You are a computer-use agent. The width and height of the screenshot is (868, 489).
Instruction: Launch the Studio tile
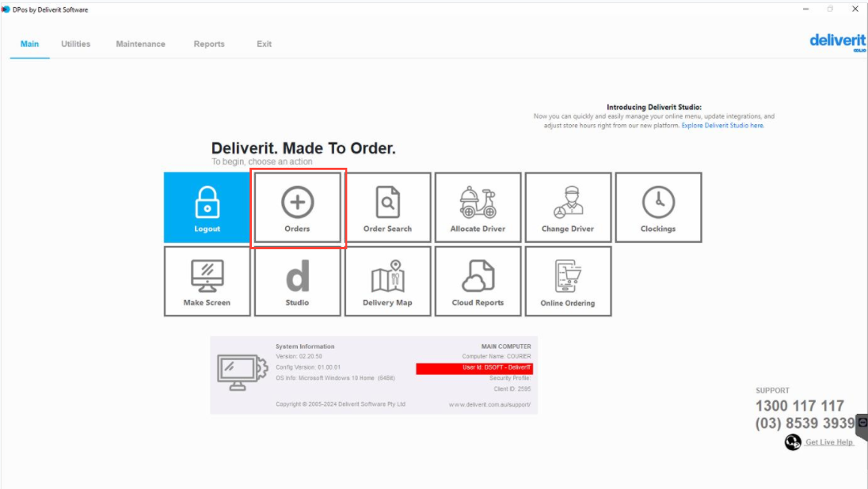pos(297,282)
